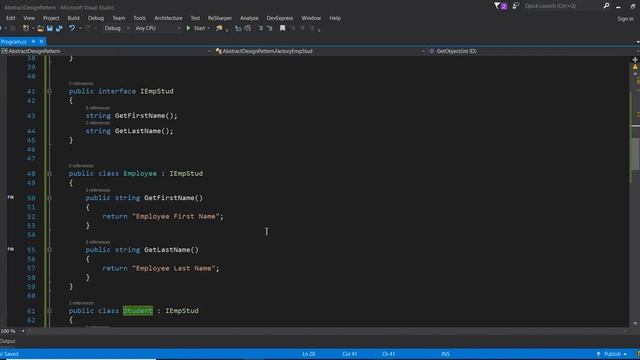640x360 pixels.
Task: Click the New Project toolbar icon
Action: 26,28
